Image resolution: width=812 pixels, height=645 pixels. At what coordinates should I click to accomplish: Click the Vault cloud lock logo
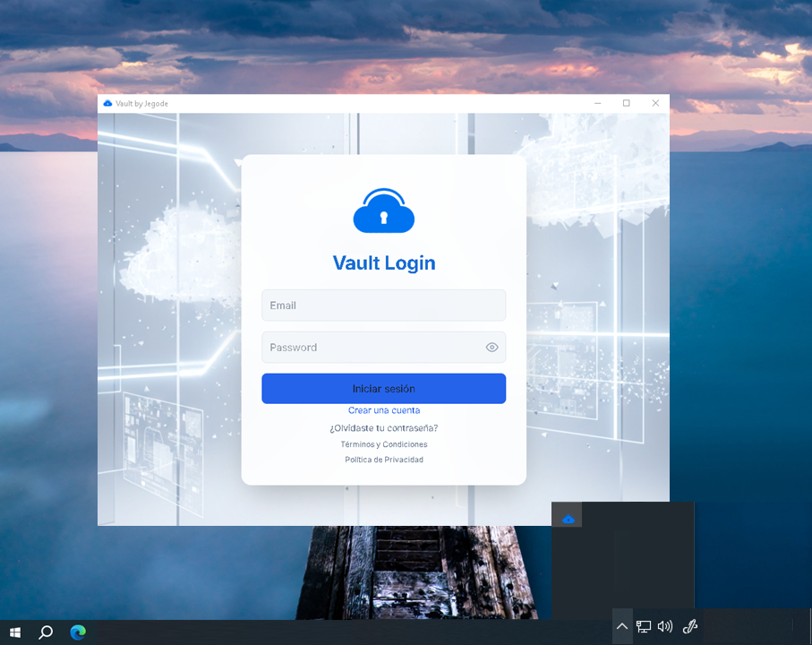384,211
